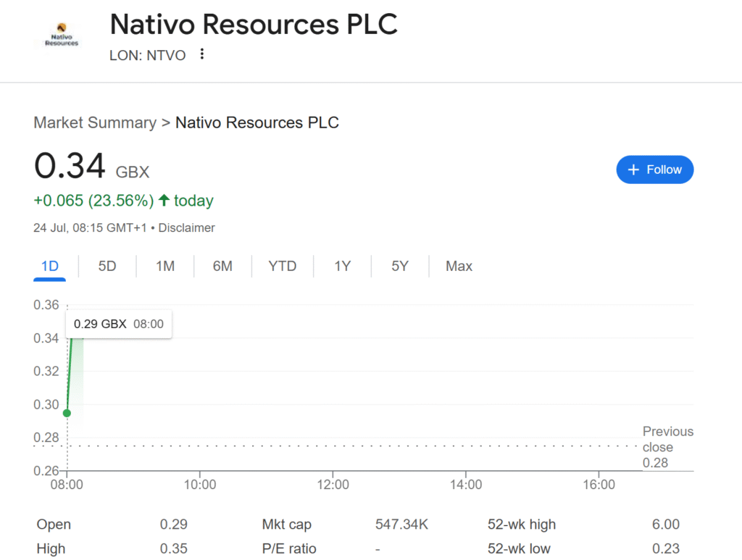742x560 pixels.
Task: Click the 0.34 current price value
Action: coord(70,166)
